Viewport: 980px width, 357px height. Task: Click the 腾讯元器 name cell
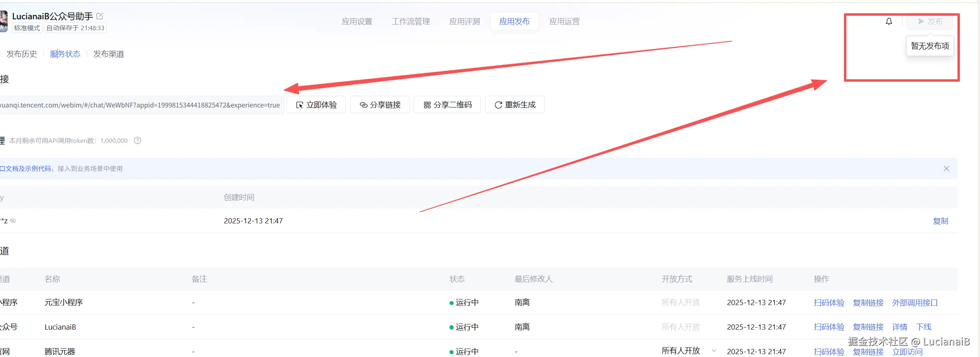(x=60, y=351)
